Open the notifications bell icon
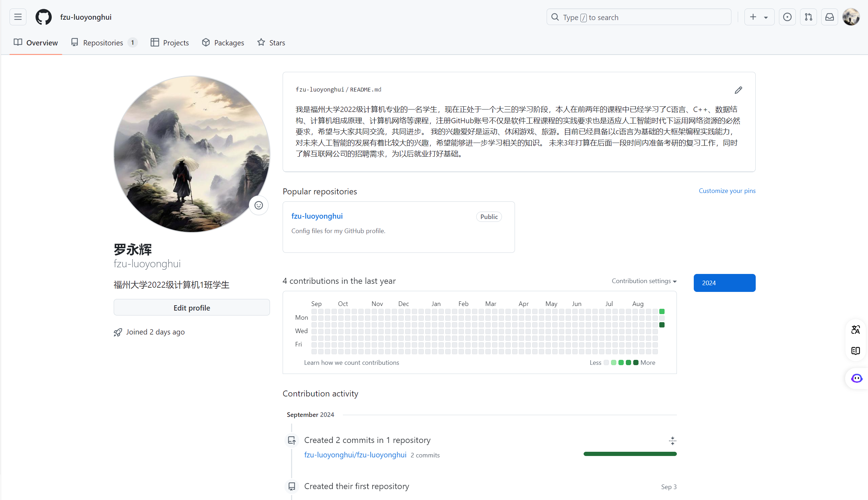Image resolution: width=868 pixels, height=500 pixels. pos(830,17)
